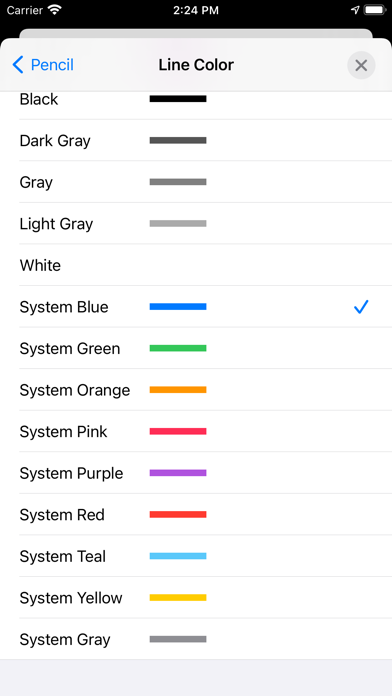
Task: Choose System Red line color
Action: coord(196,514)
